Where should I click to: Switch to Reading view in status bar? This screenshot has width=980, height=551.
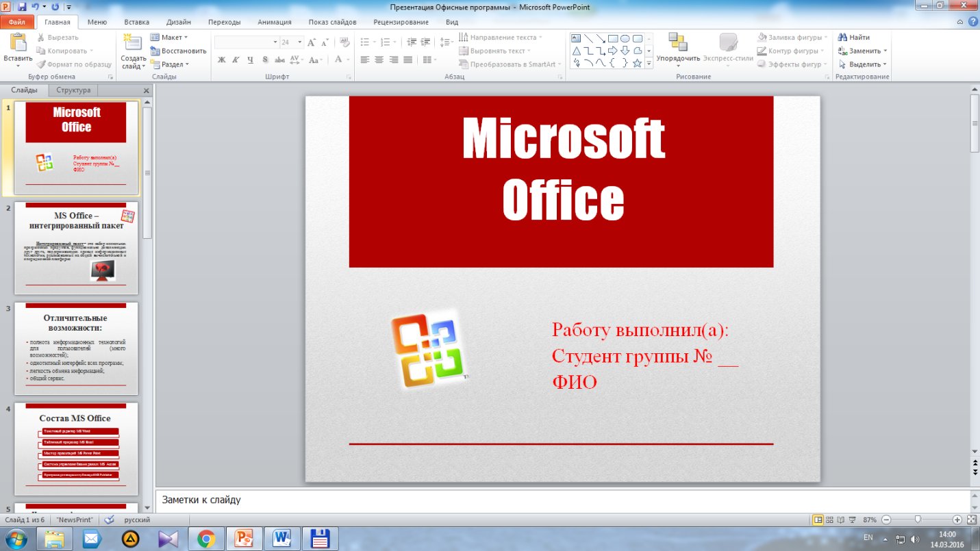click(x=841, y=520)
